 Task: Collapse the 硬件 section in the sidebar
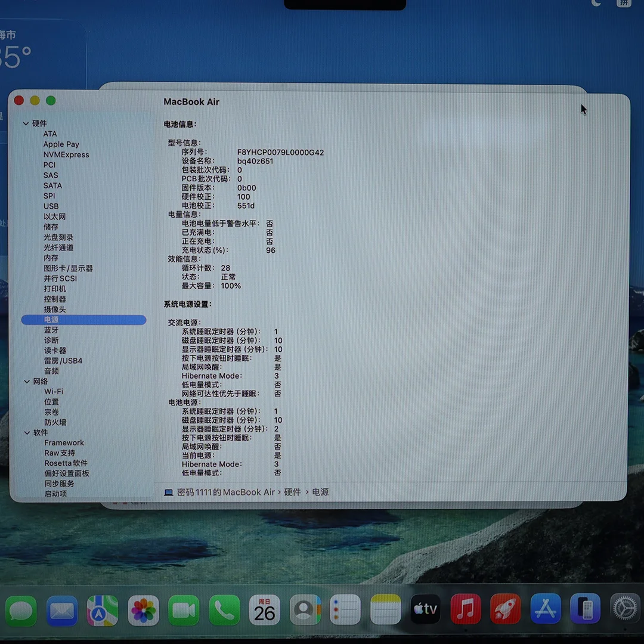(x=26, y=123)
